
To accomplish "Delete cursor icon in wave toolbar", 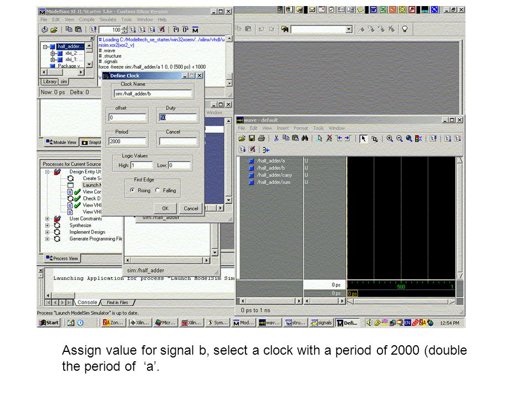I will click(329, 139).
